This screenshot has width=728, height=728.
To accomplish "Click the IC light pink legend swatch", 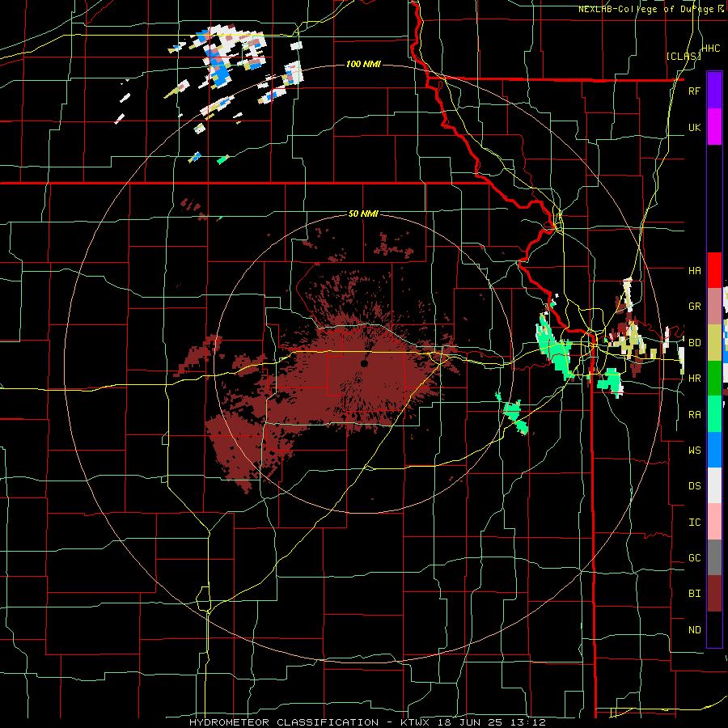I will point(714,522).
